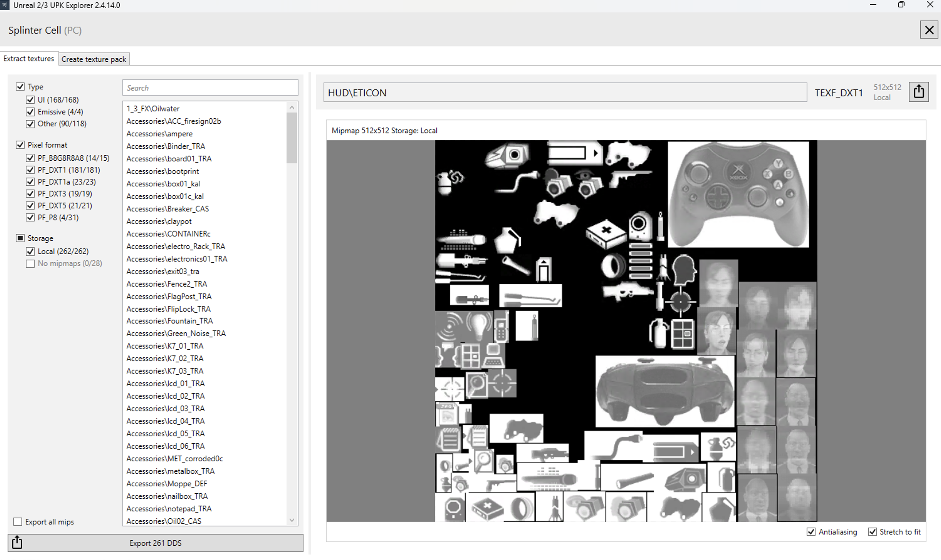
Task: Select Accessories\Binder_TRA in the list
Action: pyautogui.click(x=166, y=146)
